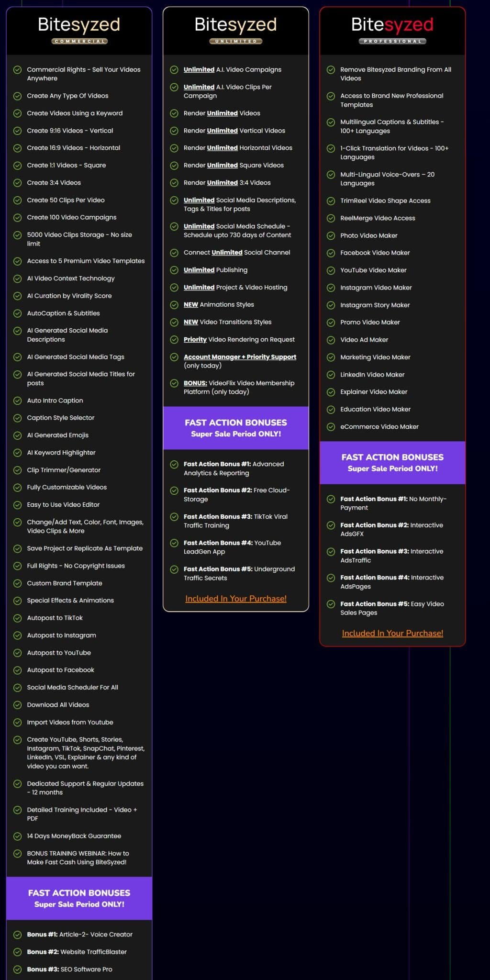Click checkmark beside AI Curation by Virality Score

tap(18, 296)
